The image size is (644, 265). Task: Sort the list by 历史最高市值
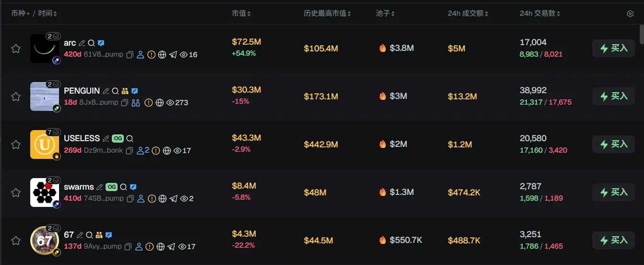point(327,13)
